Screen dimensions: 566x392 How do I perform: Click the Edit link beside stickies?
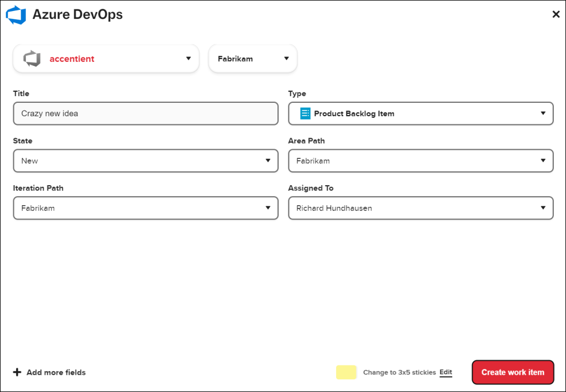[x=446, y=372]
